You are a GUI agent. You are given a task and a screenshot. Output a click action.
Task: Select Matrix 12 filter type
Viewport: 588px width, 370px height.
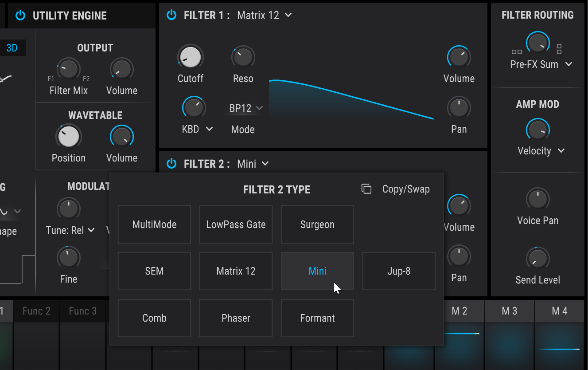click(x=236, y=271)
